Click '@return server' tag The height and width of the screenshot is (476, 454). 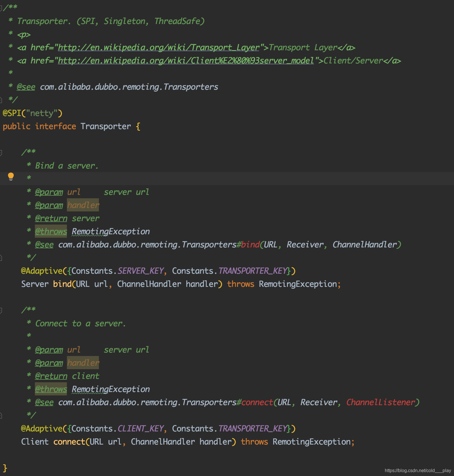67,218
